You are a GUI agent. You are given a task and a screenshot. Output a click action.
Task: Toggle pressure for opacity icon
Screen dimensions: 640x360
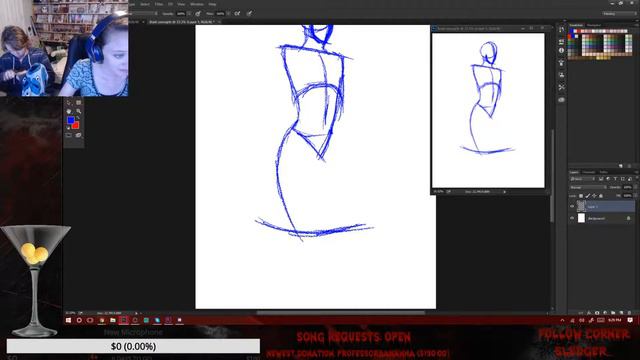click(x=198, y=13)
